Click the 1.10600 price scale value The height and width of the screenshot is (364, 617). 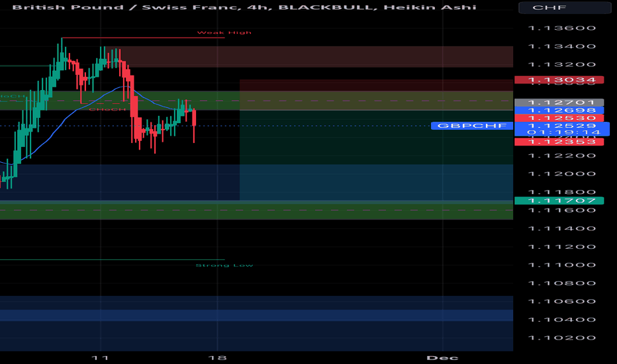point(562,301)
